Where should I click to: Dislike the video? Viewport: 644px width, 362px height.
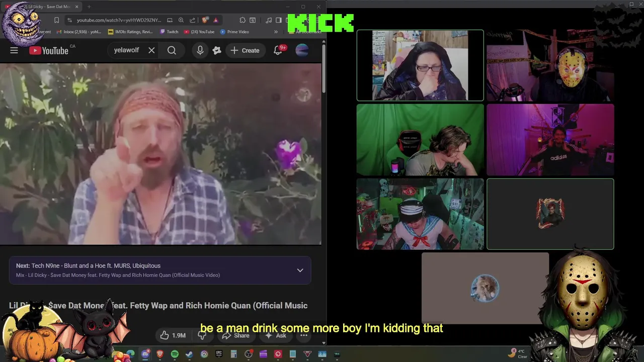[202, 335]
